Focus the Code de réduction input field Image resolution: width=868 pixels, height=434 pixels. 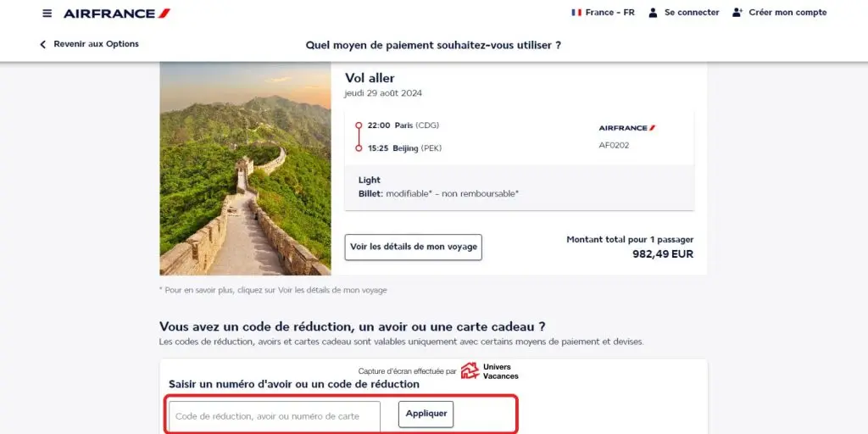click(275, 416)
